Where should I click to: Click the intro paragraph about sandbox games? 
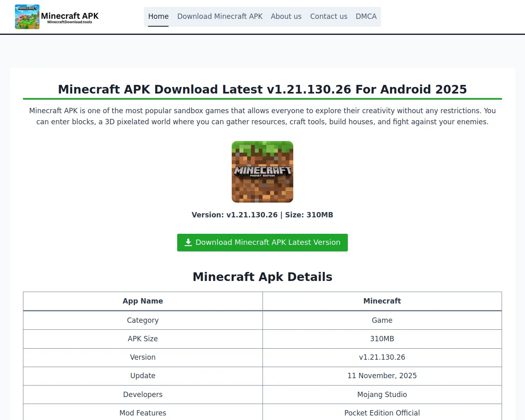pyautogui.click(x=262, y=116)
